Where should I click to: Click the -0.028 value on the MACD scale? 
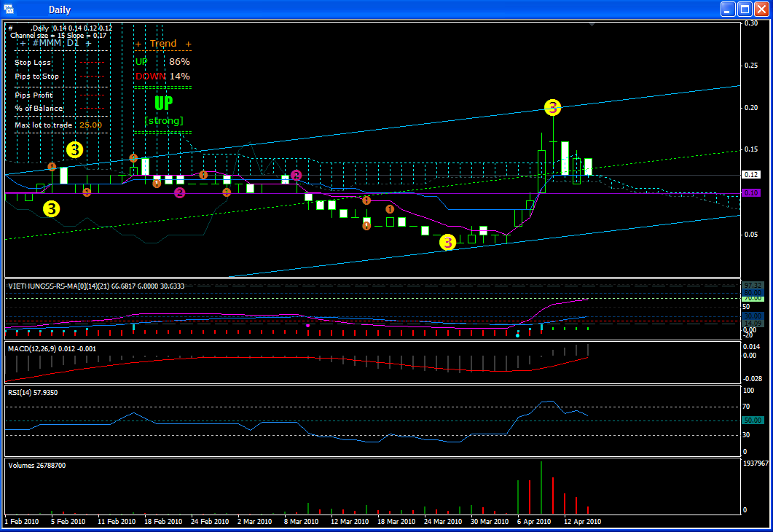pyautogui.click(x=753, y=379)
